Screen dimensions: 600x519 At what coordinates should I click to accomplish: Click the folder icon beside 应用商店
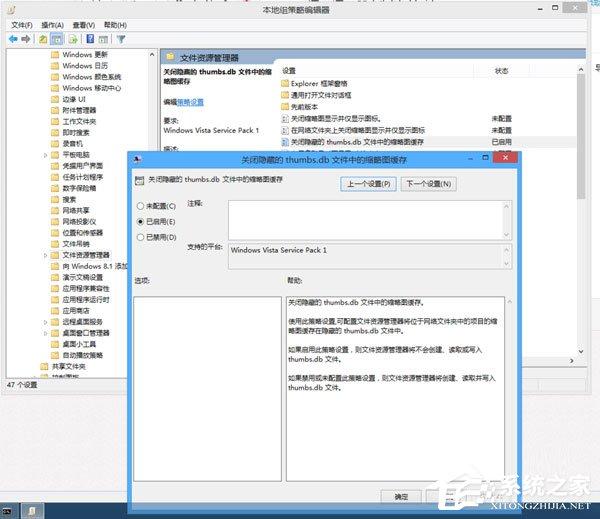[55, 311]
